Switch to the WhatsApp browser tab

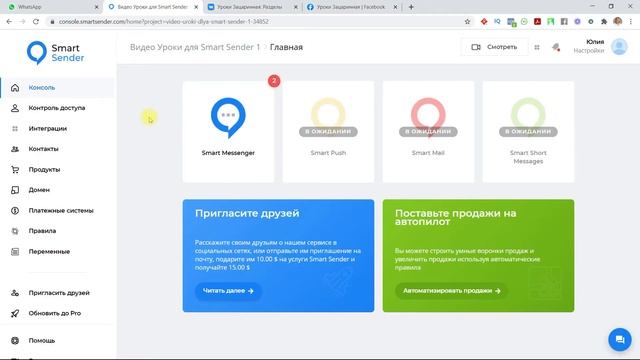pos(51,7)
